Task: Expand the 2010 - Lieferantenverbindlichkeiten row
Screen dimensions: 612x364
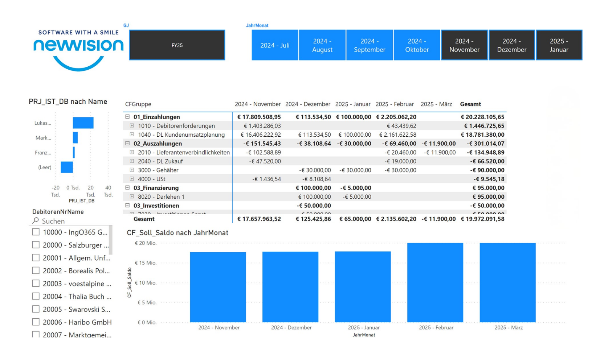Action: coord(132,152)
